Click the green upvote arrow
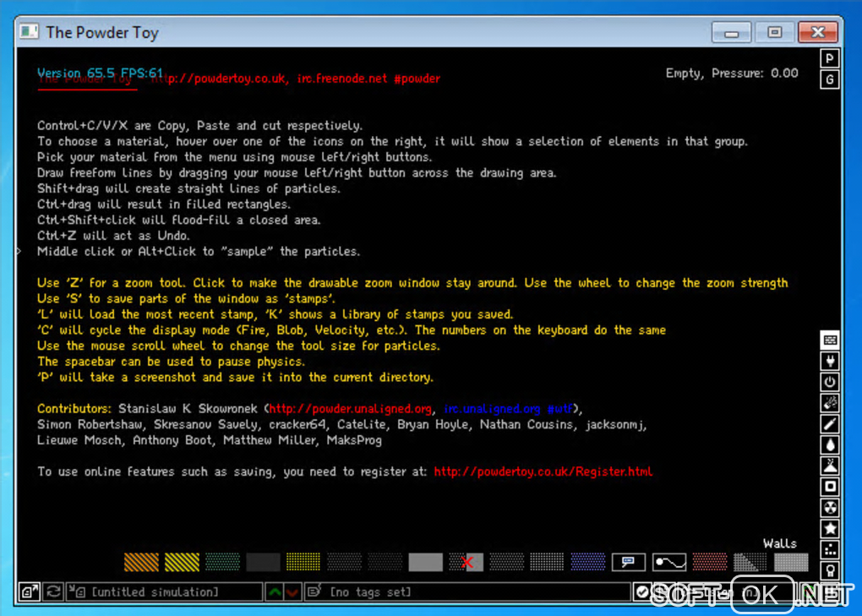This screenshot has height=616, width=862. pos(275,591)
